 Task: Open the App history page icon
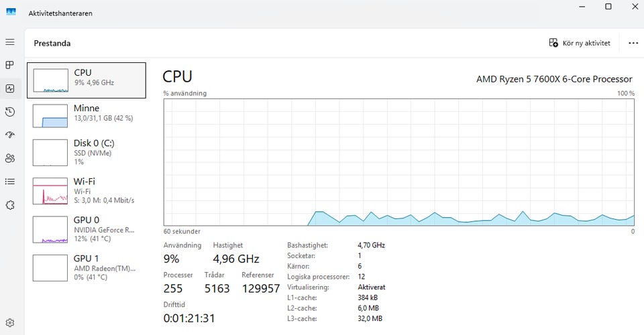point(9,112)
